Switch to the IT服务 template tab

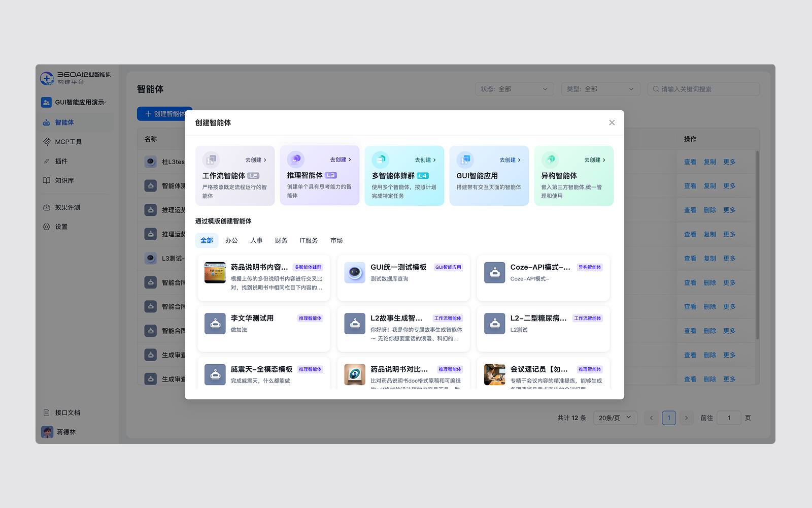point(308,240)
